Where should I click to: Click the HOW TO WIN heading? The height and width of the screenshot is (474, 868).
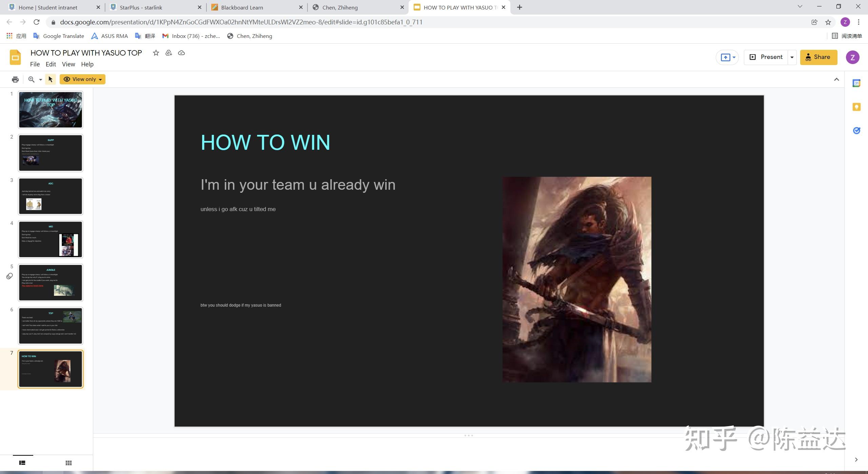265,142
